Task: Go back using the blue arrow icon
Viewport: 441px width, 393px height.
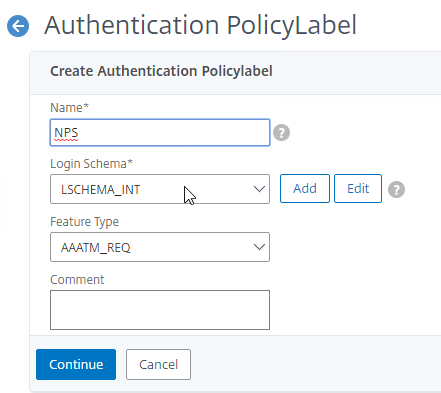Action: click(x=18, y=26)
